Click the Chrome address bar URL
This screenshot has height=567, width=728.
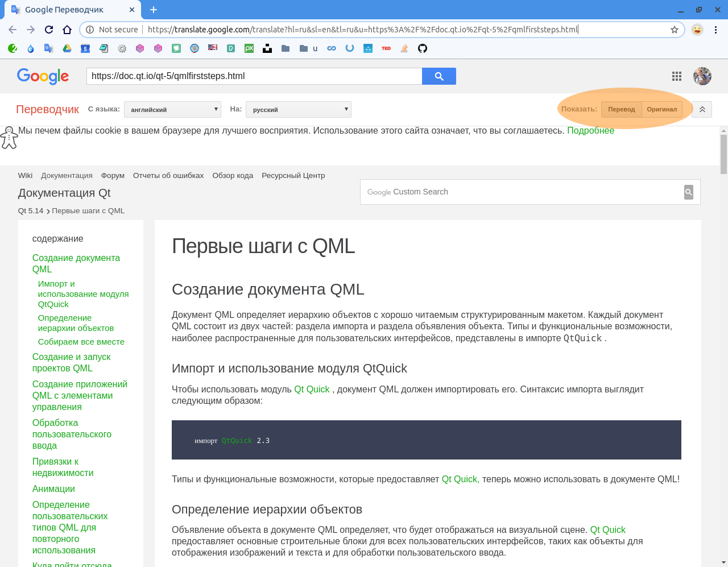pyautogui.click(x=362, y=30)
